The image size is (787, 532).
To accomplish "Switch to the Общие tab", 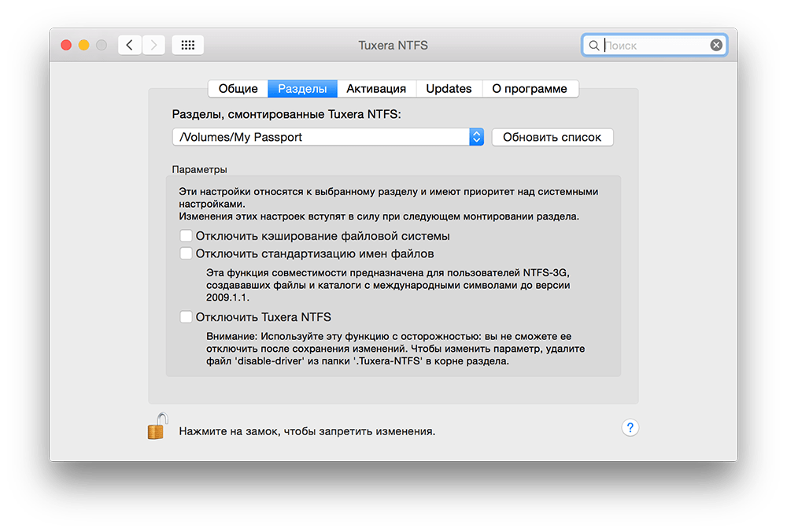I will tap(238, 89).
